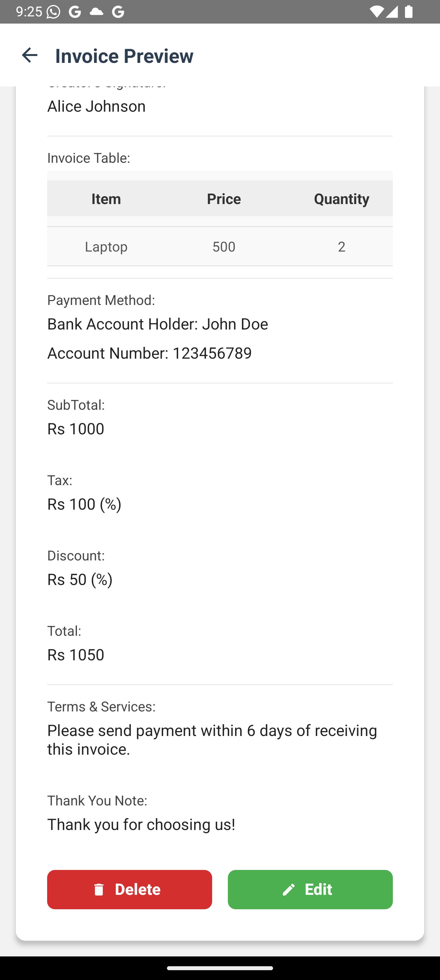Tap the back arrow icon
The width and height of the screenshot is (440, 980).
30,55
